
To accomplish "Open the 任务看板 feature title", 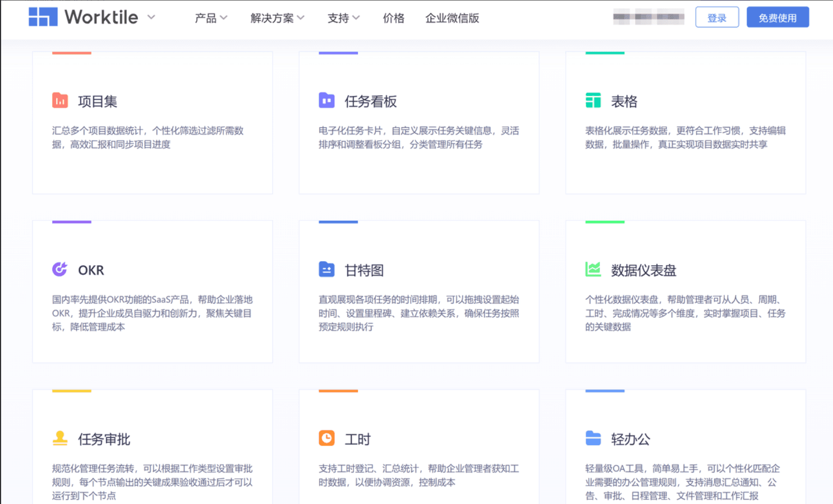I will 371,101.
